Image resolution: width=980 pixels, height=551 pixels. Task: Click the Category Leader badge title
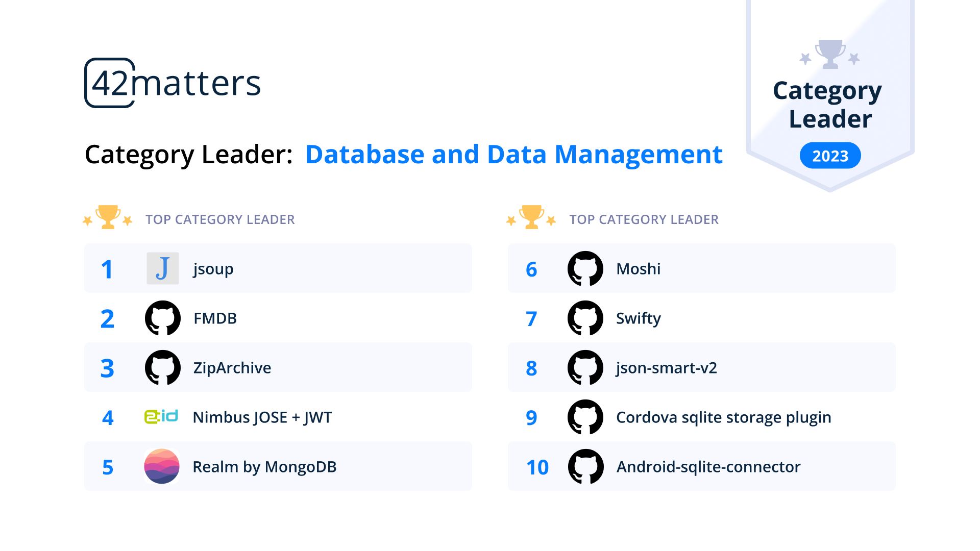pyautogui.click(x=828, y=105)
